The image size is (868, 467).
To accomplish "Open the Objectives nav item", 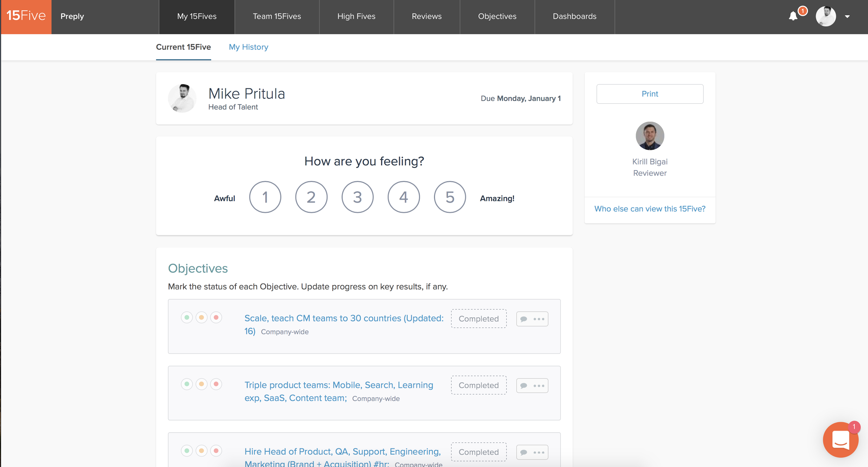I will (497, 16).
